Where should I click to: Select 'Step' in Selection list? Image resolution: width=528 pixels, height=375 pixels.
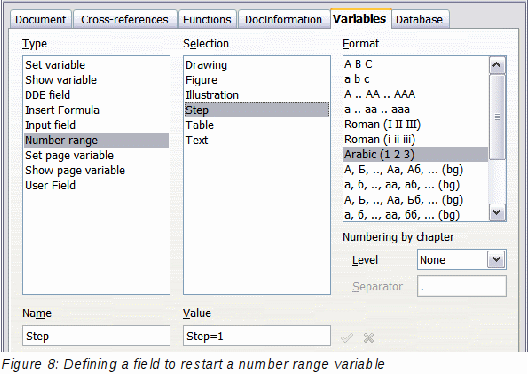[257, 110]
